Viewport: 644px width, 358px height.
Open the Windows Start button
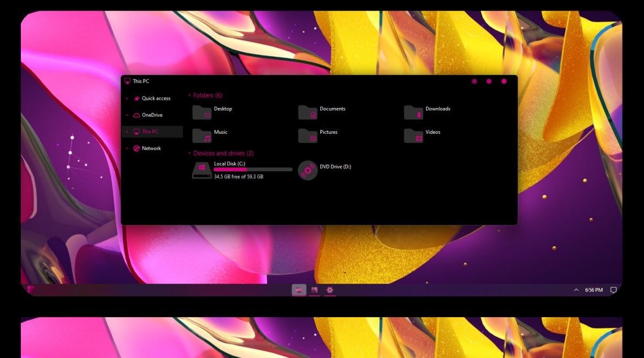[x=30, y=290]
